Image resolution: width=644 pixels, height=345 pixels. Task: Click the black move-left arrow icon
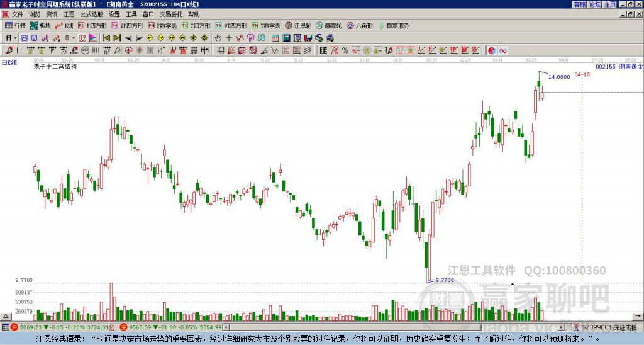coord(128,38)
